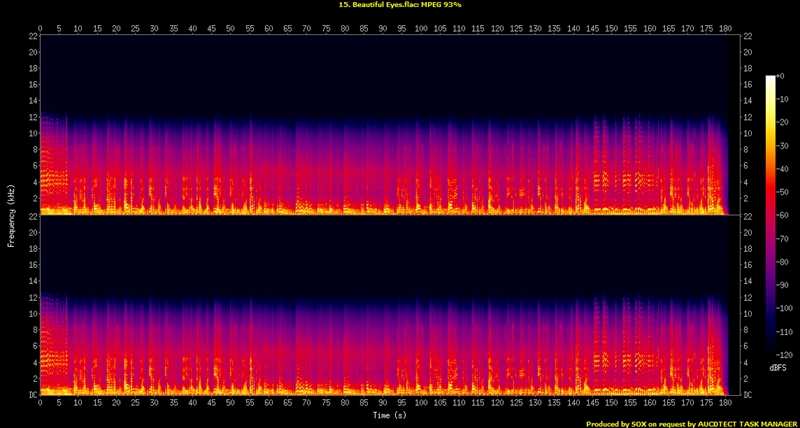
Task: Select the '0' tick on the top time axis
Action: pos(40,28)
